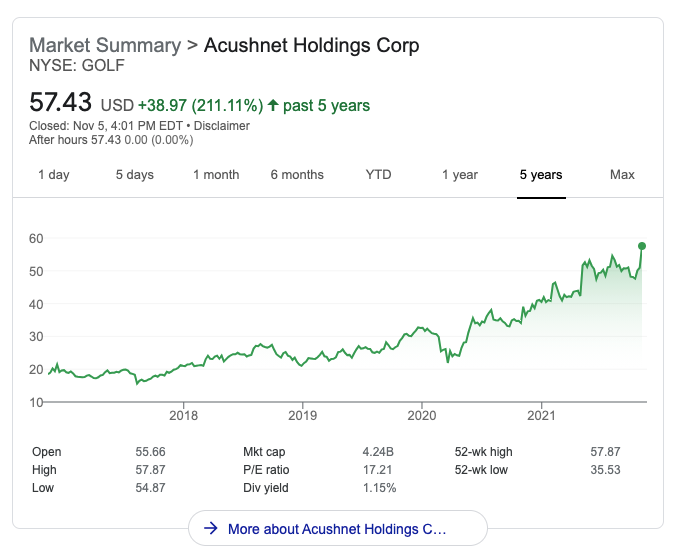Click the P/E ratio value 17.21
Viewport: 681px width, 548px height.
click(377, 470)
